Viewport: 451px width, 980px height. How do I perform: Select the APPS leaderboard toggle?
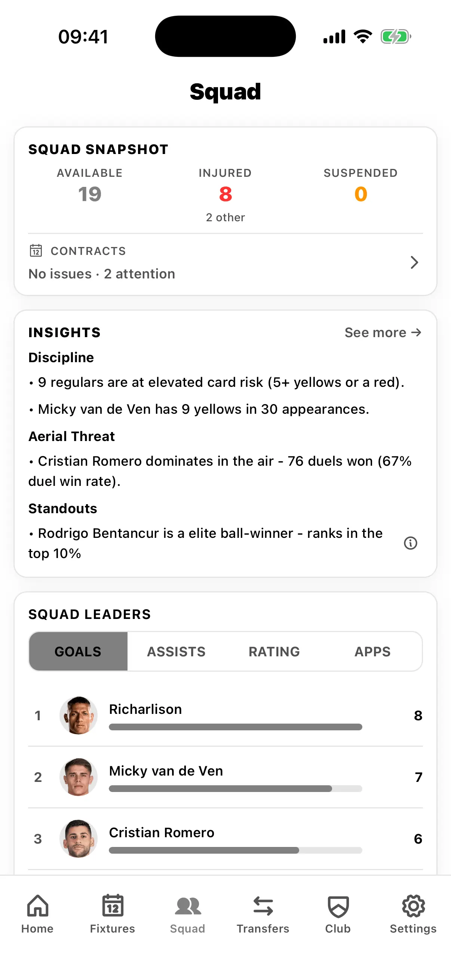pyautogui.click(x=372, y=651)
